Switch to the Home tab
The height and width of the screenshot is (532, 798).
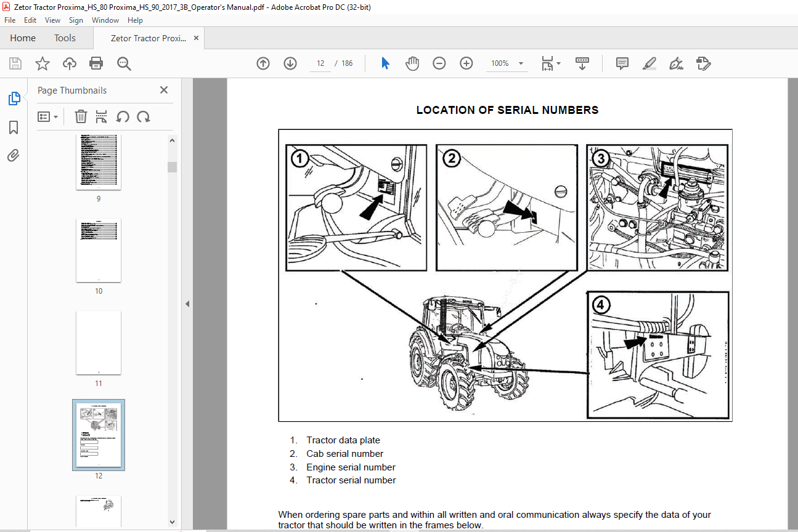coord(23,38)
